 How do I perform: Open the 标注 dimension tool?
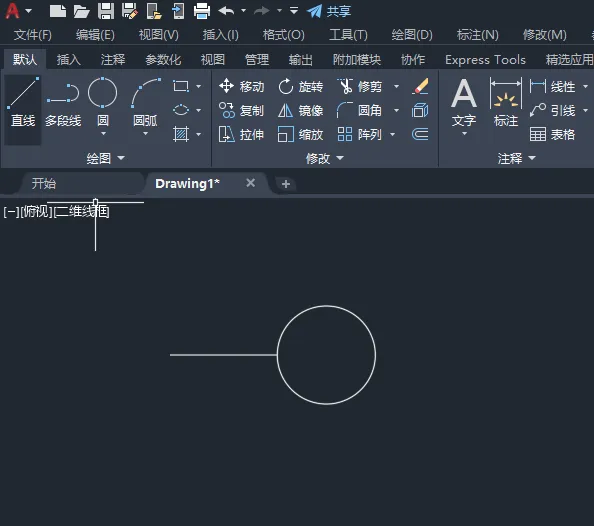[506, 102]
